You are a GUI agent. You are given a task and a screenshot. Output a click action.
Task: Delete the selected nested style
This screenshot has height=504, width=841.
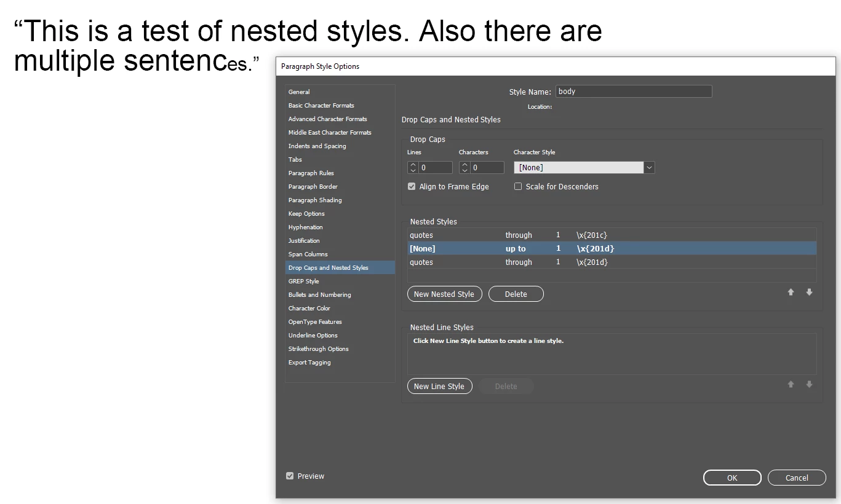click(516, 294)
